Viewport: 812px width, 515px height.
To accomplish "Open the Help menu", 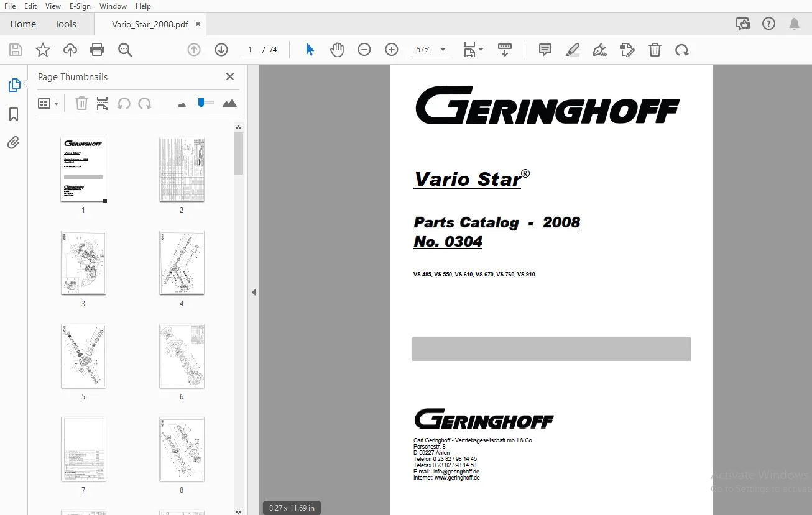I will coord(143,6).
